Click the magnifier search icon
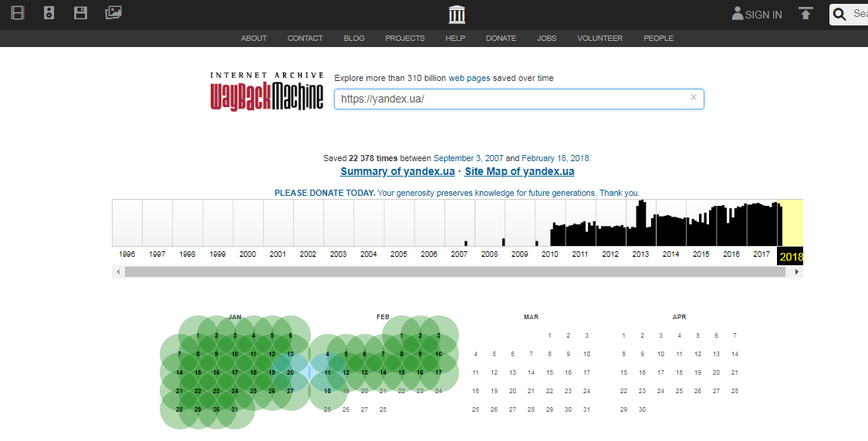Viewport: 868px width, 441px height. point(840,14)
